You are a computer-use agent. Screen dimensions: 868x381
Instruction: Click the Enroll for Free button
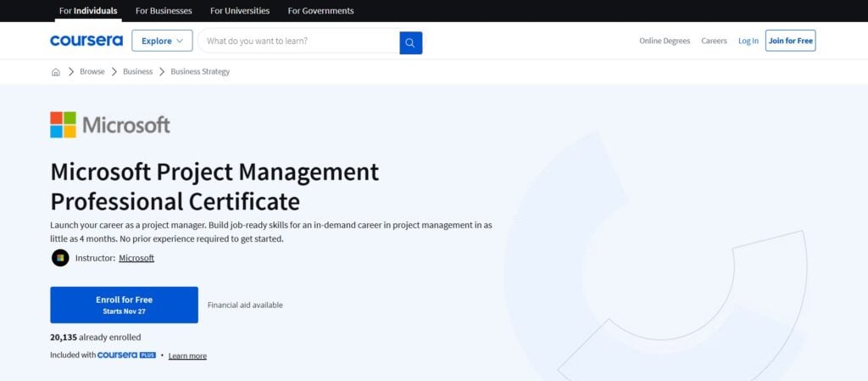[124, 305]
